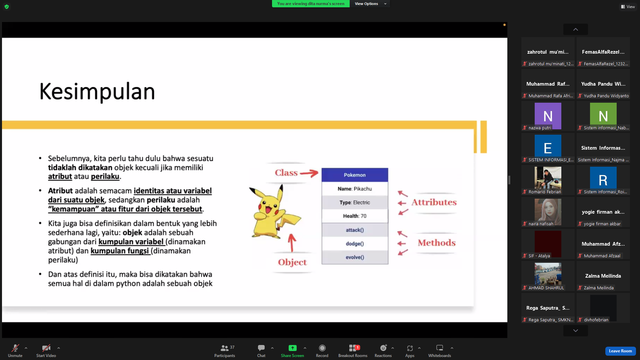Select yogie firman akbar participant tile
Screen dimensions: 640x360
point(603,212)
